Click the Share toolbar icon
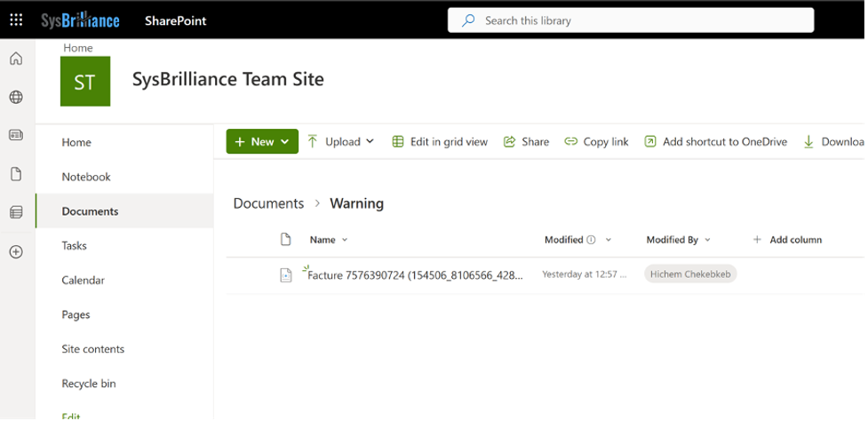This screenshot has height=421, width=868. click(509, 141)
